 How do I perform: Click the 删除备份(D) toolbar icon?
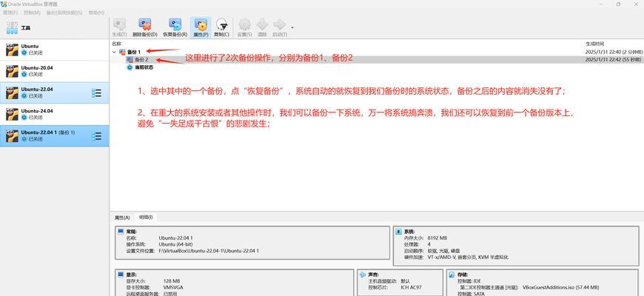point(144,24)
